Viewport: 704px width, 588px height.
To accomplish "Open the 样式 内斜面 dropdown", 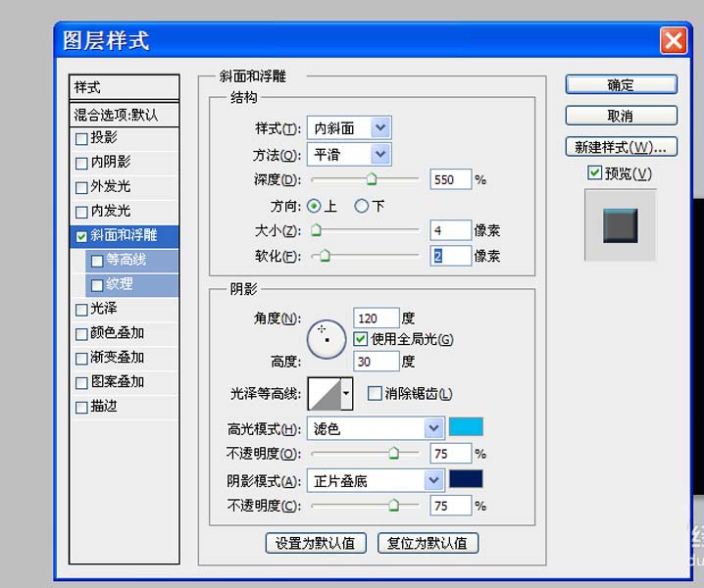I will [x=380, y=128].
